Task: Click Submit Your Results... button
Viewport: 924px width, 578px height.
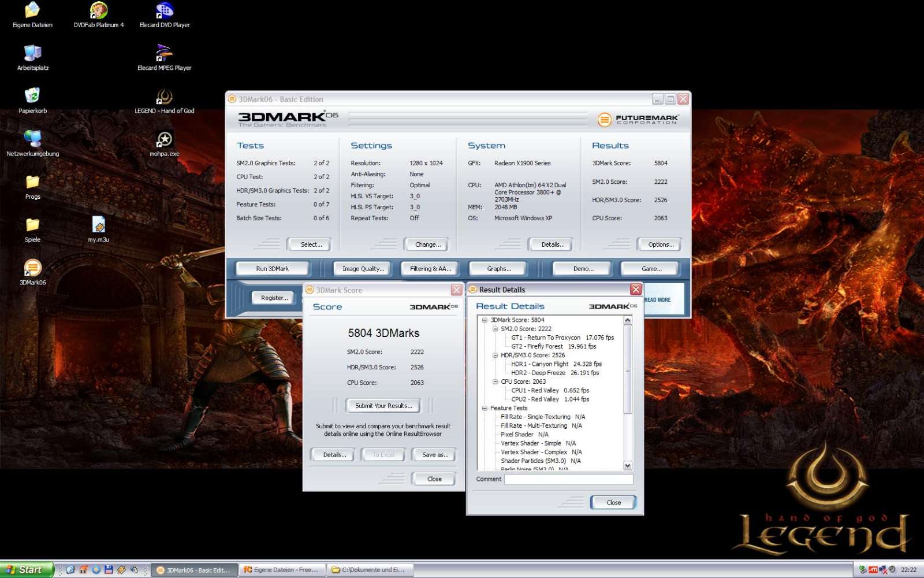Action: [x=383, y=406]
